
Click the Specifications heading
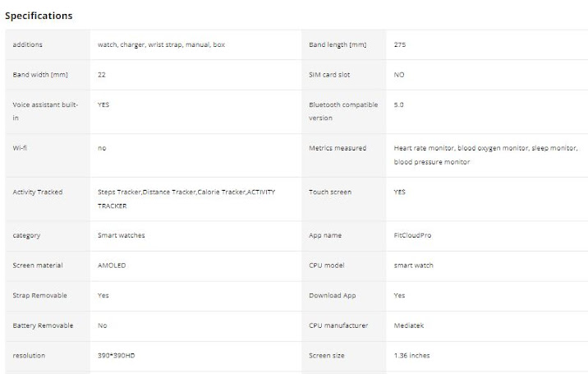(x=39, y=16)
